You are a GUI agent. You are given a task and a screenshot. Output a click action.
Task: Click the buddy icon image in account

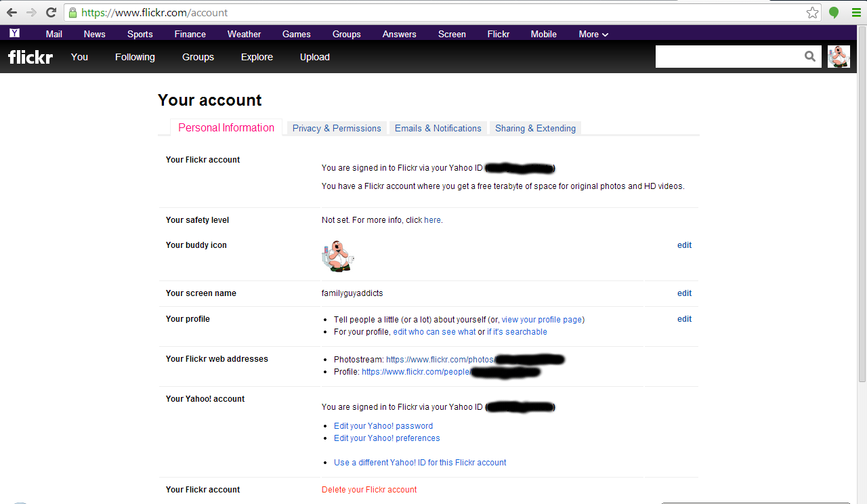[x=337, y=256]
